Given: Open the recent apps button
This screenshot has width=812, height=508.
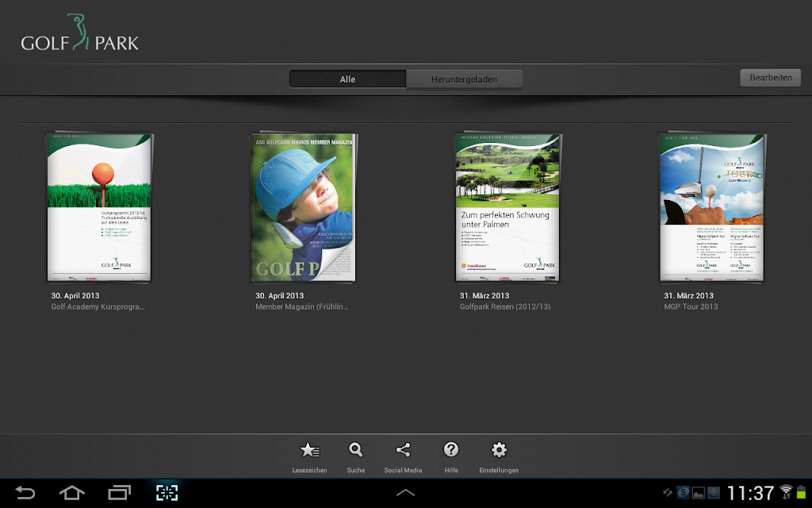Looking at the screenshot, I should coord(119,492).
